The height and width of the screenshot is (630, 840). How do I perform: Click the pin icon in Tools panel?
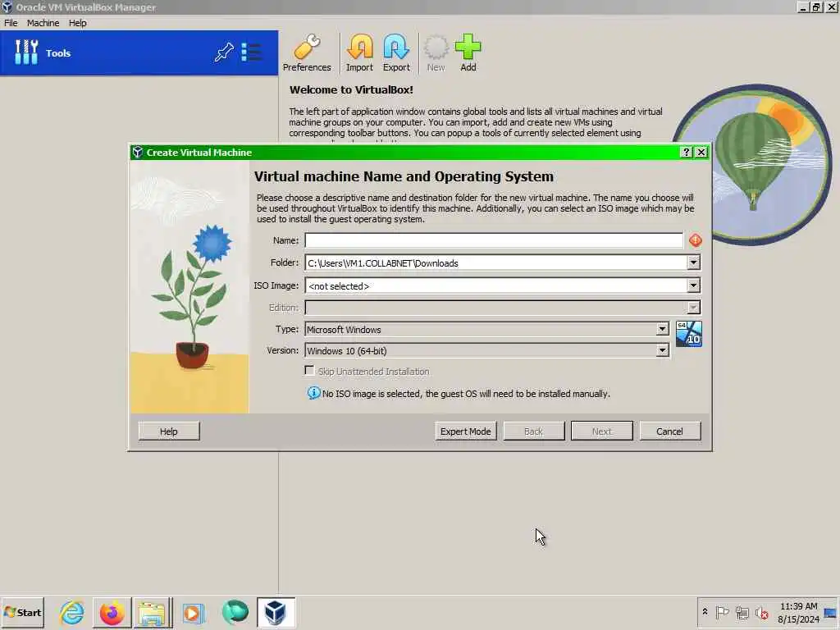(224, 52)
